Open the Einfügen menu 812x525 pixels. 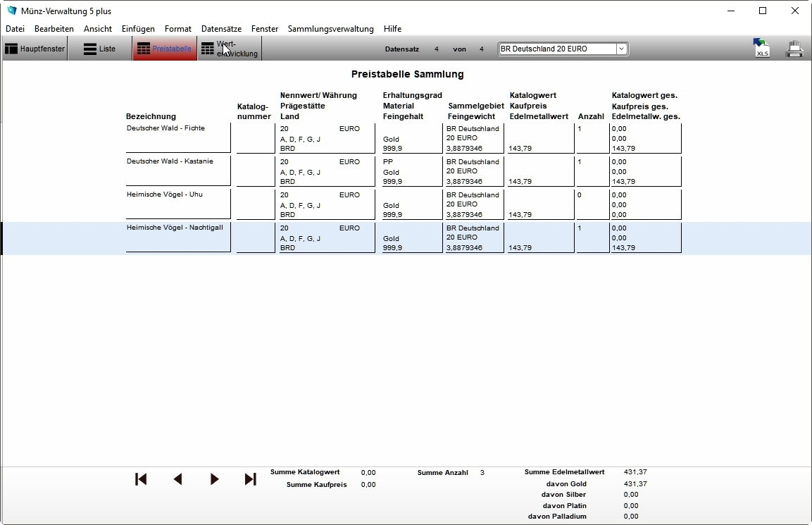pyautogui.click(x=138, y=29)
